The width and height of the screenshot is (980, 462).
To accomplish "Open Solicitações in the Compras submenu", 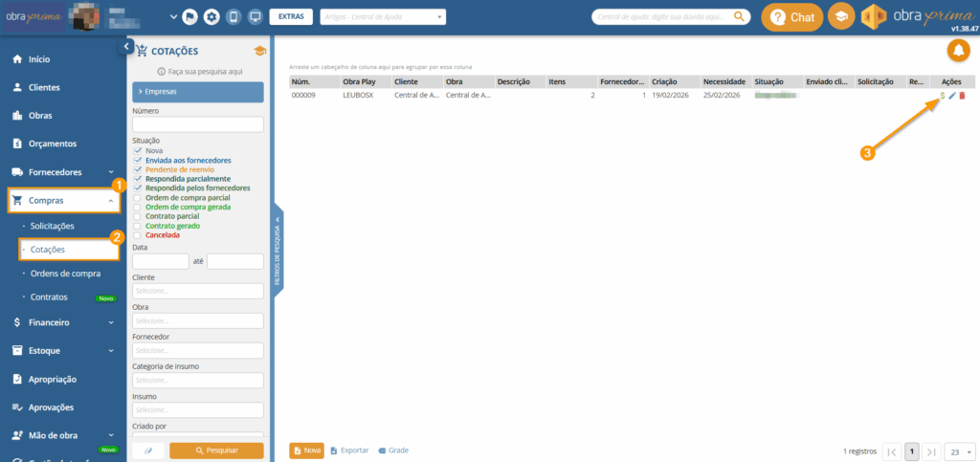I will click(65, 226).
